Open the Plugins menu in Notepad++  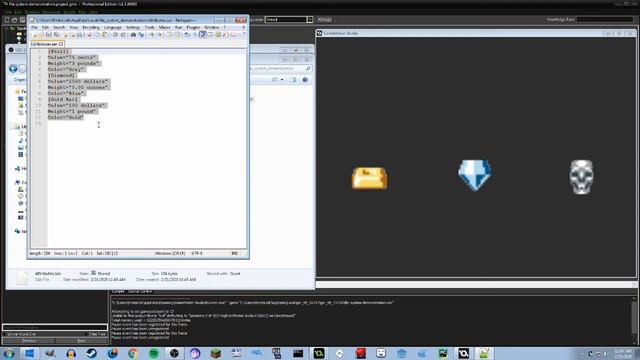click(193, 27)
